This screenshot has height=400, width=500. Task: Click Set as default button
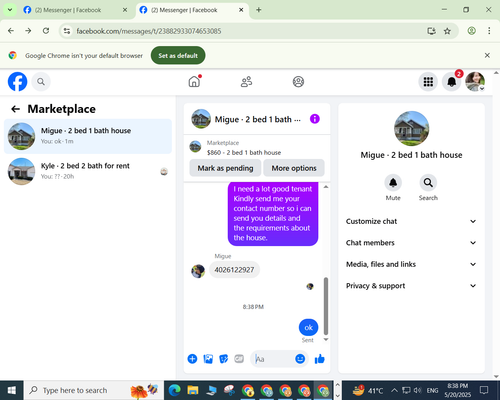coord(178,56)
